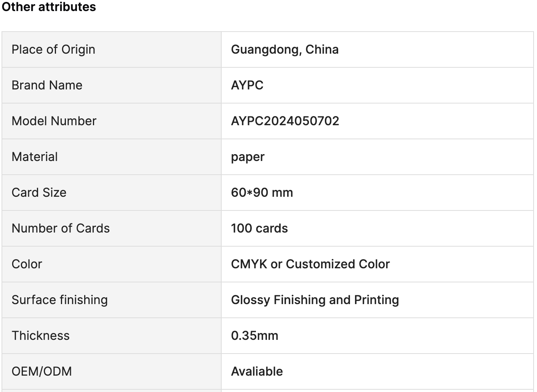Viewport: 537px width, 392px height.
Task: Select "CMYK or Customized Color" value
Action: coord(310,264)
